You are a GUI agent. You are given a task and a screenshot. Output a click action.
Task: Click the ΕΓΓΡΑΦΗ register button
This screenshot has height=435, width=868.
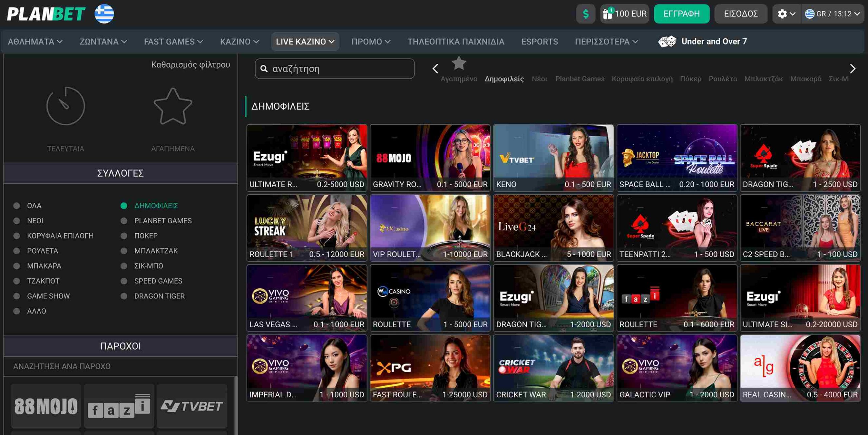[x=681, y=14]
